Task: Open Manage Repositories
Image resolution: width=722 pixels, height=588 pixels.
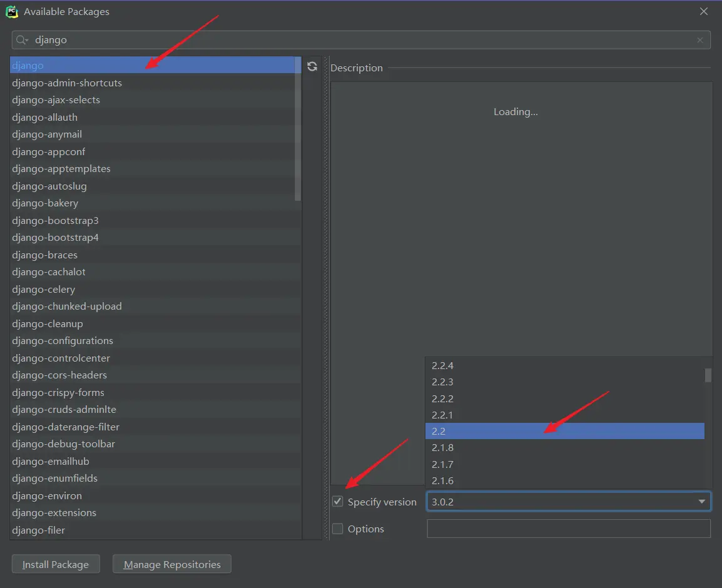Action: click(x=172, y=564)
